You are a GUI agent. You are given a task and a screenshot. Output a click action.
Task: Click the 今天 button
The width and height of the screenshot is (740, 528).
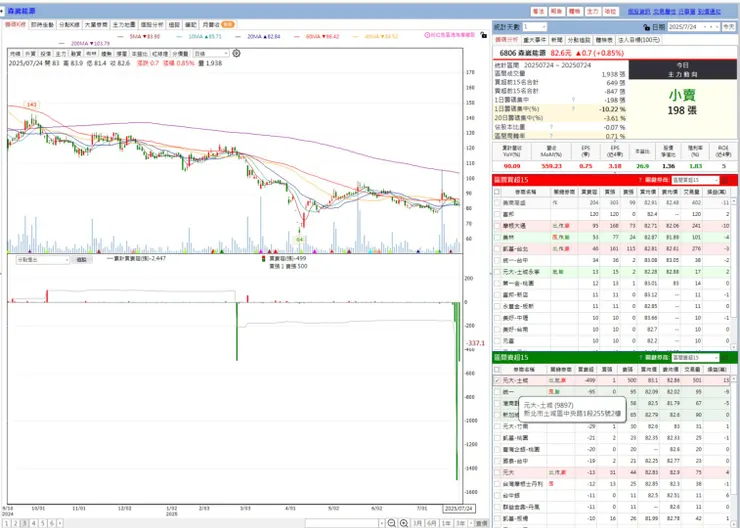(729, 27)
